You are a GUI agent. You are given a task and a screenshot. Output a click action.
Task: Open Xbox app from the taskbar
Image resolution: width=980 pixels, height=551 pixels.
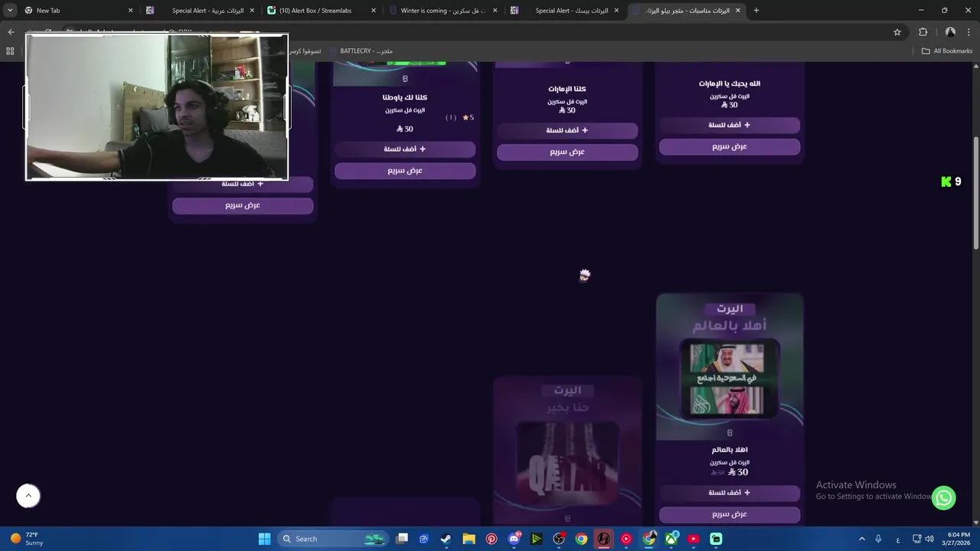coord(671,539)
